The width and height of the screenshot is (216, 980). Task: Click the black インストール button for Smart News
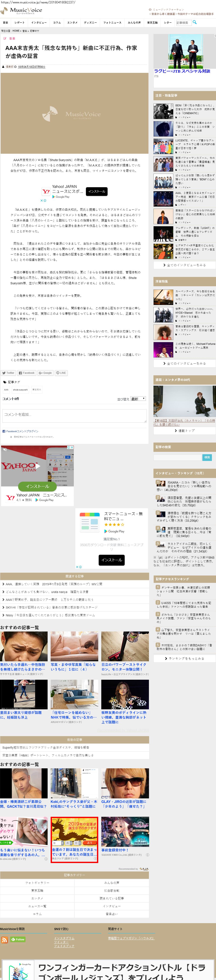(x=112, y=560)
